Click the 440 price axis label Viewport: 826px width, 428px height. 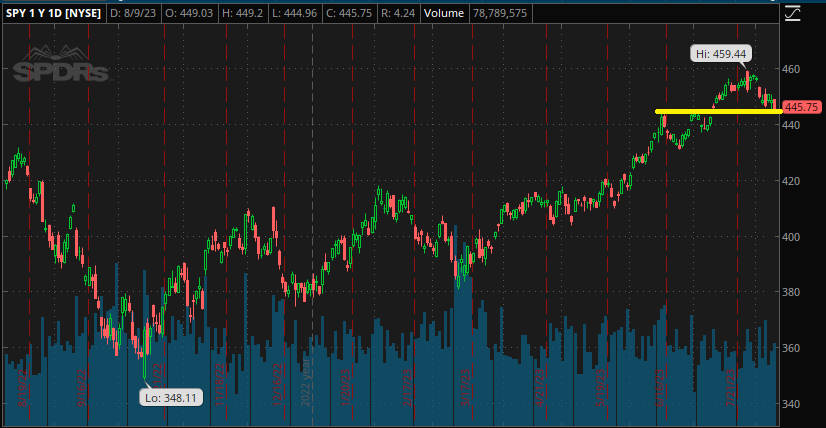(x=793, y=125)
